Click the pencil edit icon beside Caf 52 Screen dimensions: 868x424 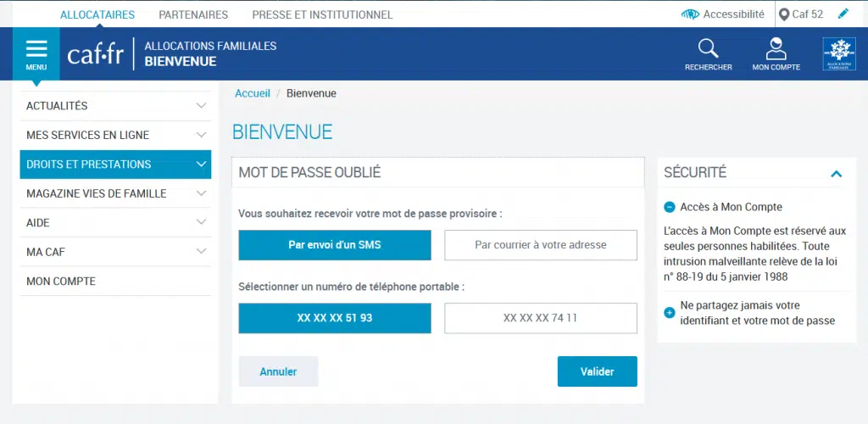843,14
